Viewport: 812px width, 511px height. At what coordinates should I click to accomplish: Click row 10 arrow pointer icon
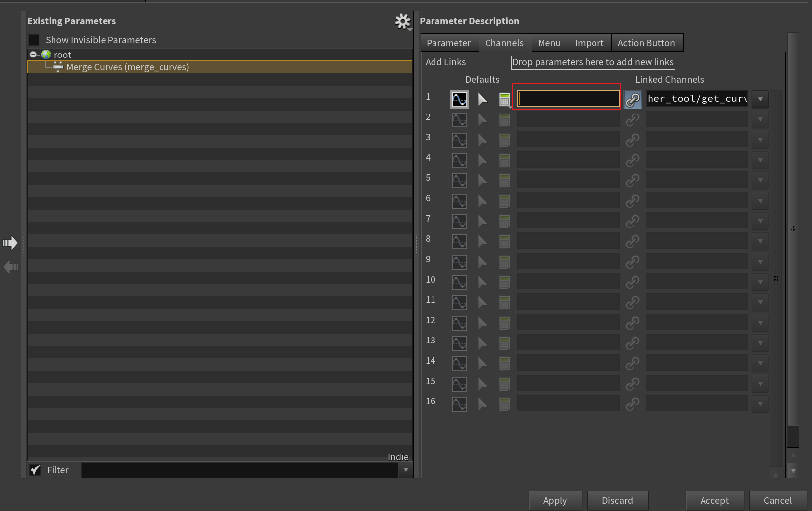click(x=483, y=283)
